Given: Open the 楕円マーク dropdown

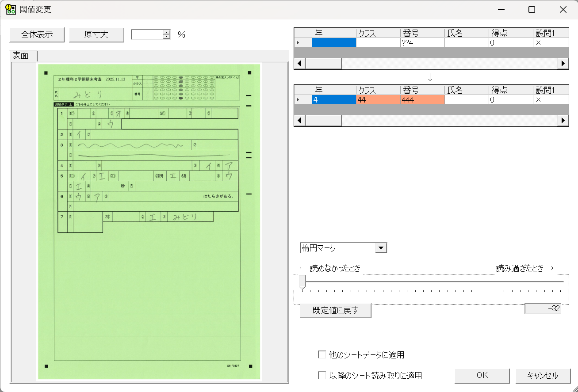Looking at the screenshot, I should 381,248.
